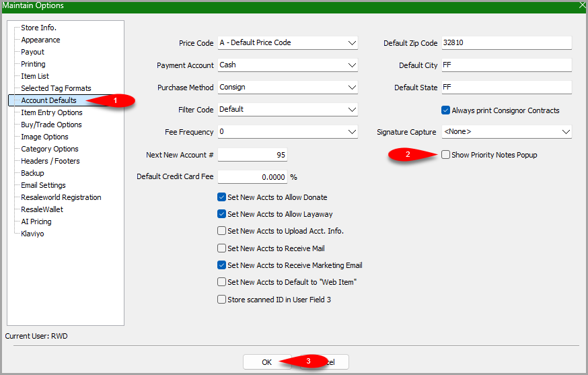Select Appearance in the options tree

coord(40,40)
